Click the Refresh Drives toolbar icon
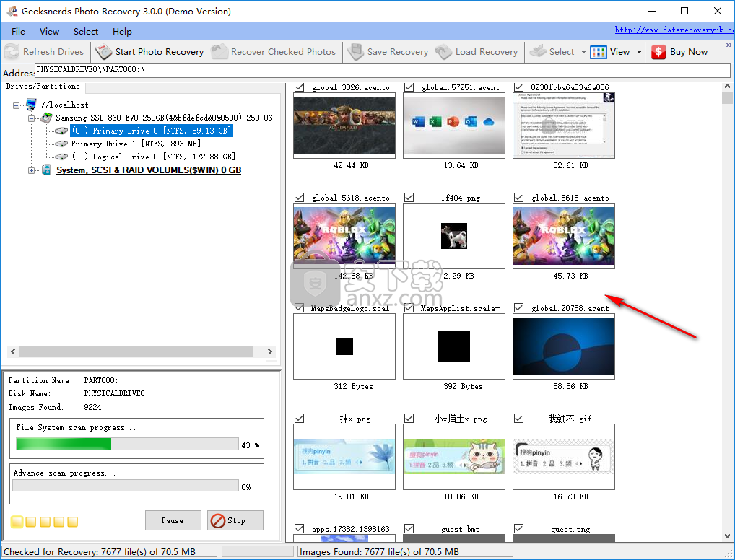Screen dimensions: 735x560 pos(12,51)
